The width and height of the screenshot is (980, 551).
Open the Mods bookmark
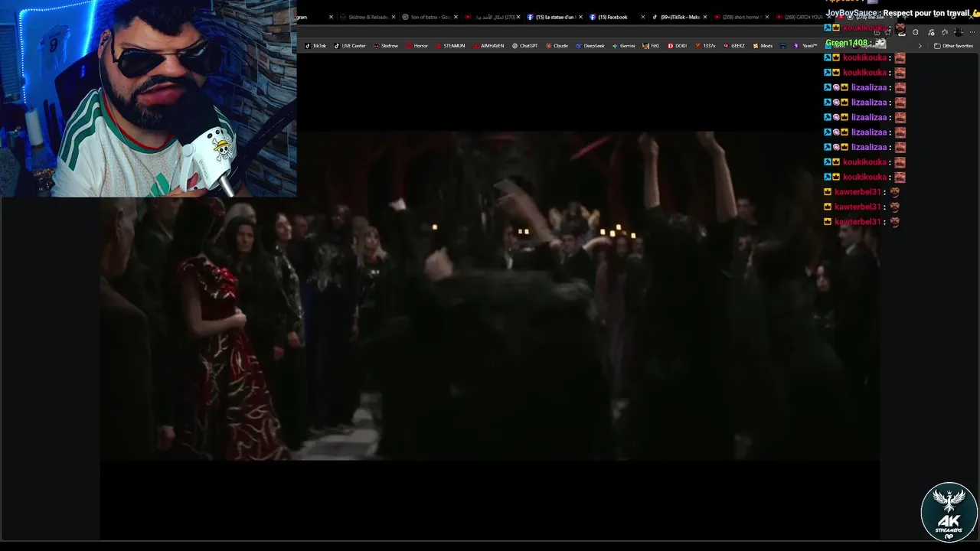tap(763, 46)
